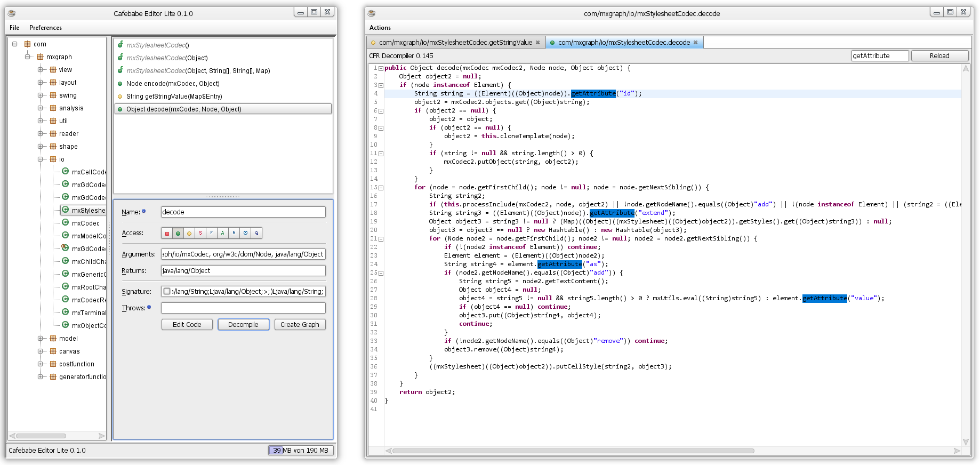Viewport: 980px width, 465px height.
Task: Click the package icon next to 'shape'
Action: [53, 147]
